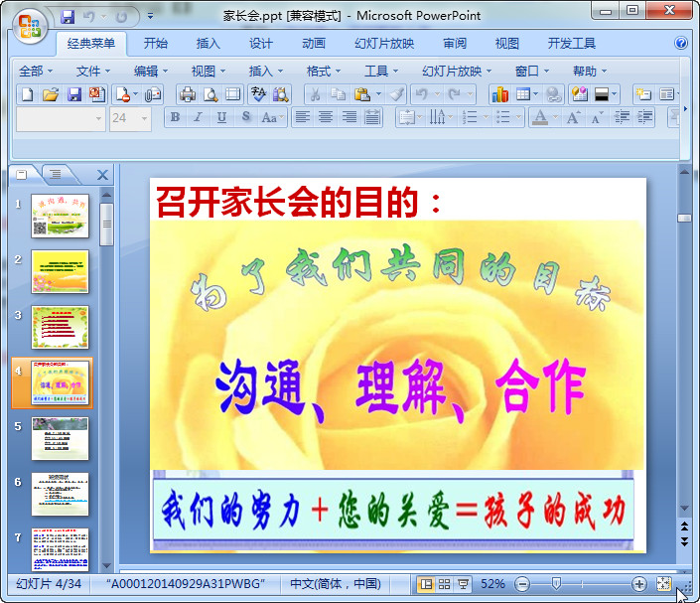This screenshot has width=700, height=603.
Task: Insert a chart with bar chart icon
Action: [500, 94]
